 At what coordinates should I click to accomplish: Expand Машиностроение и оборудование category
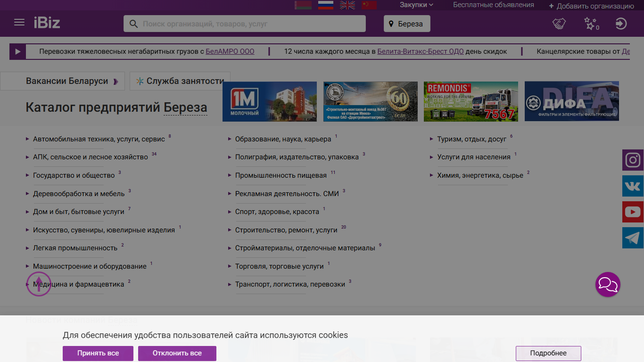(x=90, y=266)
